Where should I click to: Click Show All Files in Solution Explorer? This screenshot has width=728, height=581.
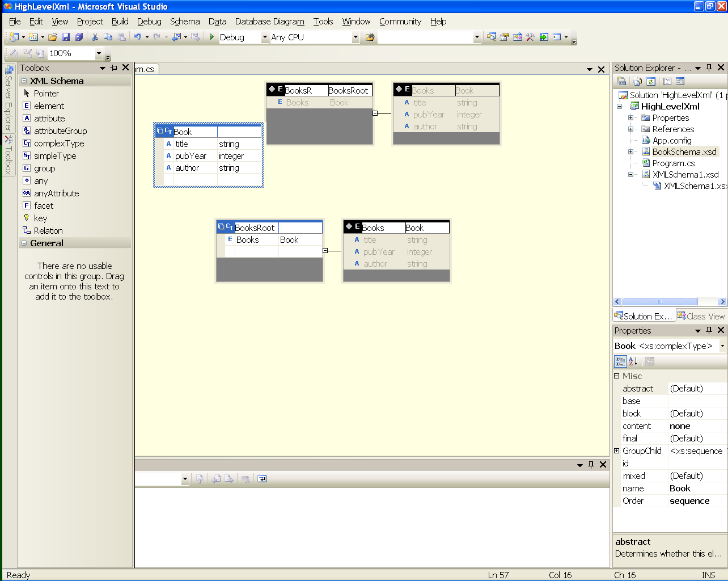click(638, 81)
